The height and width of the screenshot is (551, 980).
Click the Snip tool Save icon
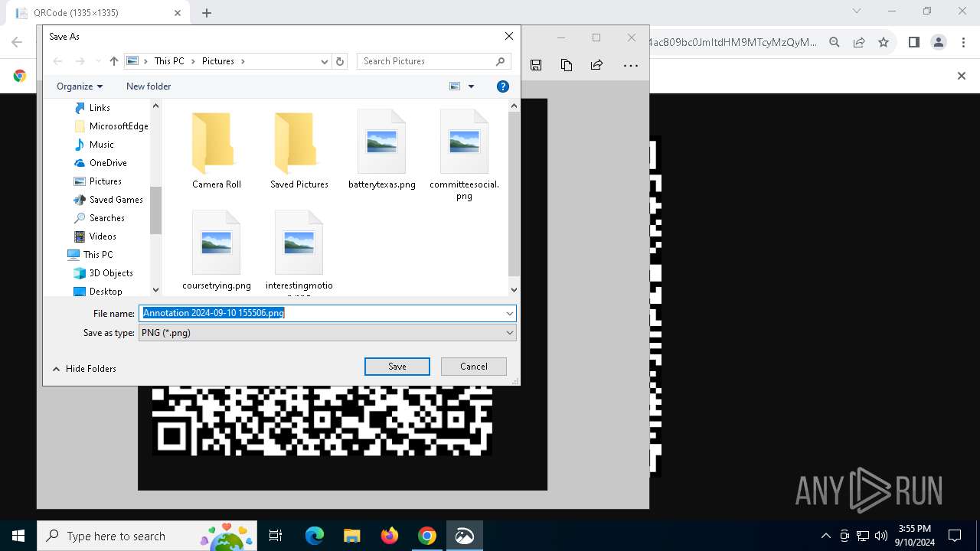click(x=536, y=65)
